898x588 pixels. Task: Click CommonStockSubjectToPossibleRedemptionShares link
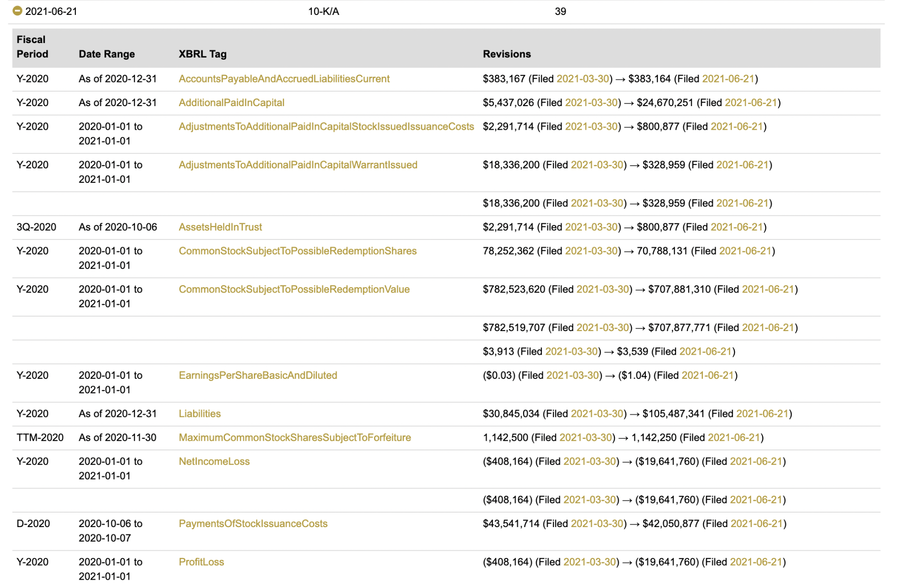[x=297, y=251]
